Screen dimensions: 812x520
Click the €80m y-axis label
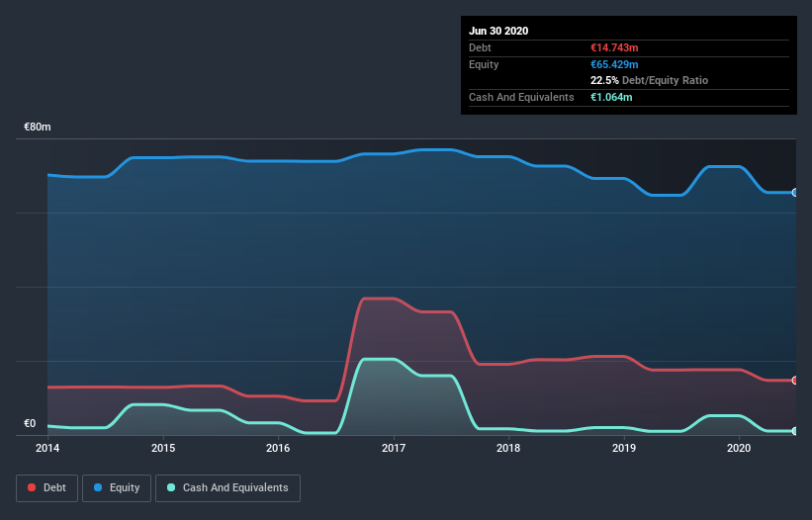click(38, 127)
